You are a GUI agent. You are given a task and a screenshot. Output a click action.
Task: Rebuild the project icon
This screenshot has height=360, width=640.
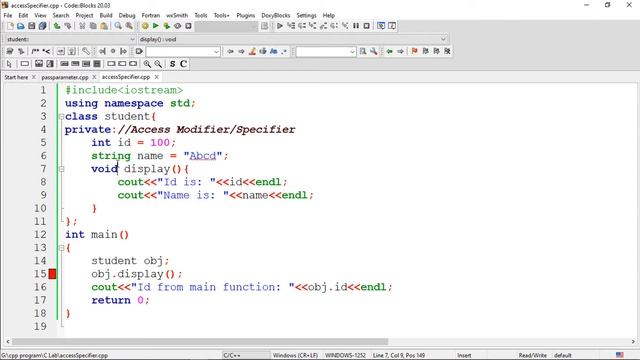178,26
